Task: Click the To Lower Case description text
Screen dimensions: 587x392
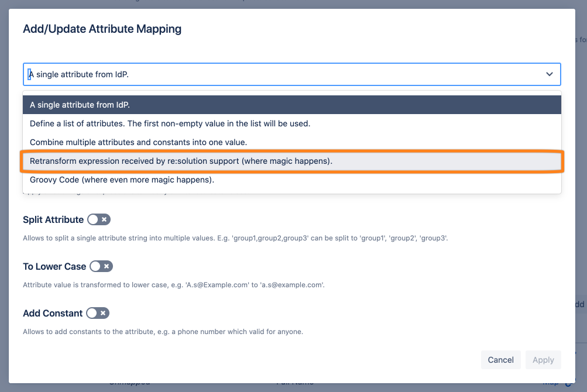Action: [173, 285]
